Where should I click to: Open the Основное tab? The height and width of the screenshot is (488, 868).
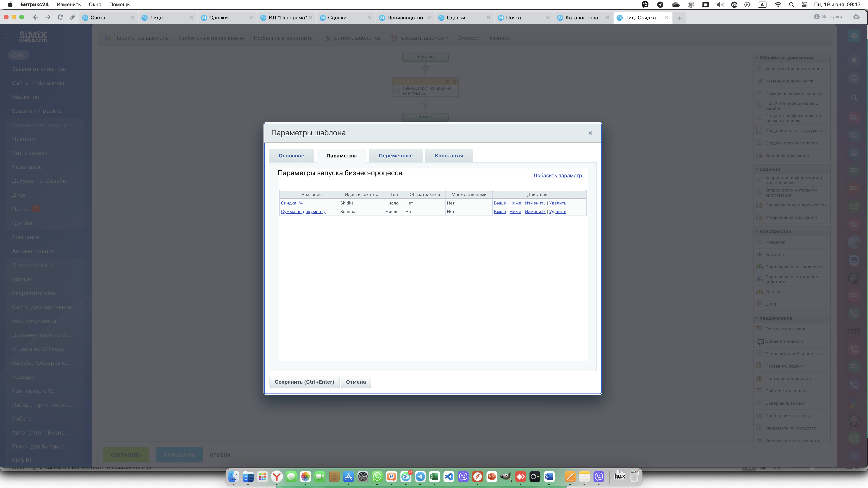point(291,156)
